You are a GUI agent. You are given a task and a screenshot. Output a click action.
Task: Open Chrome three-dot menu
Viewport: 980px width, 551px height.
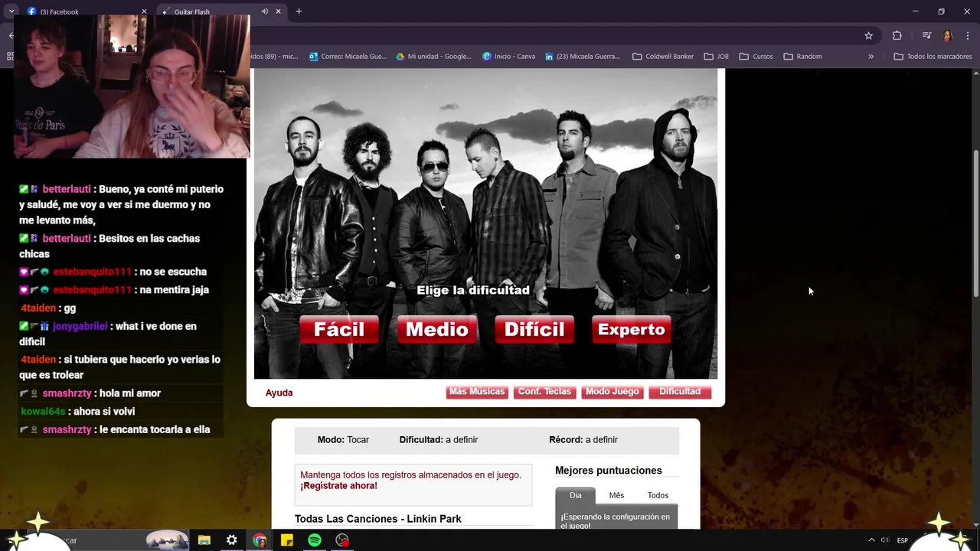coord(968,35)
